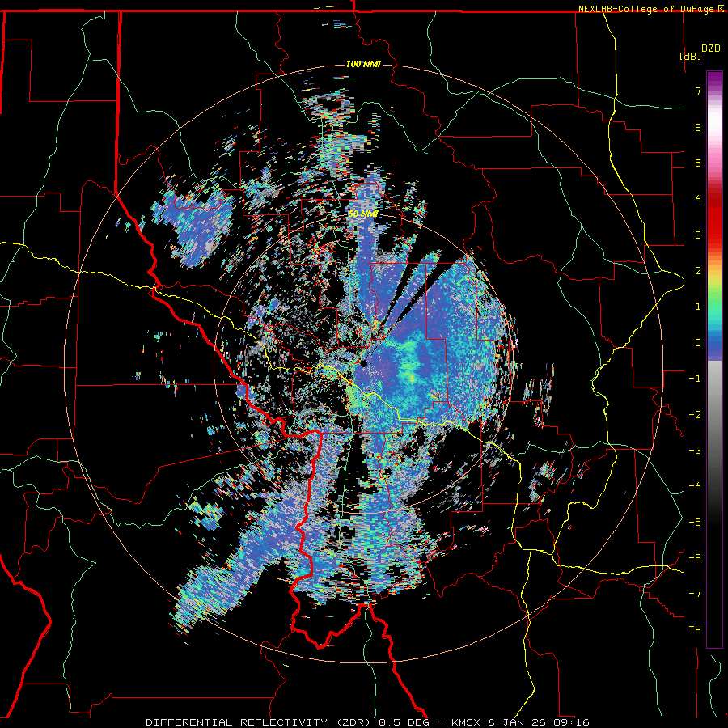This screenshot has width=728, height=728.
Task: Click the -1 value on the color scale
Action: pos(695,379)
